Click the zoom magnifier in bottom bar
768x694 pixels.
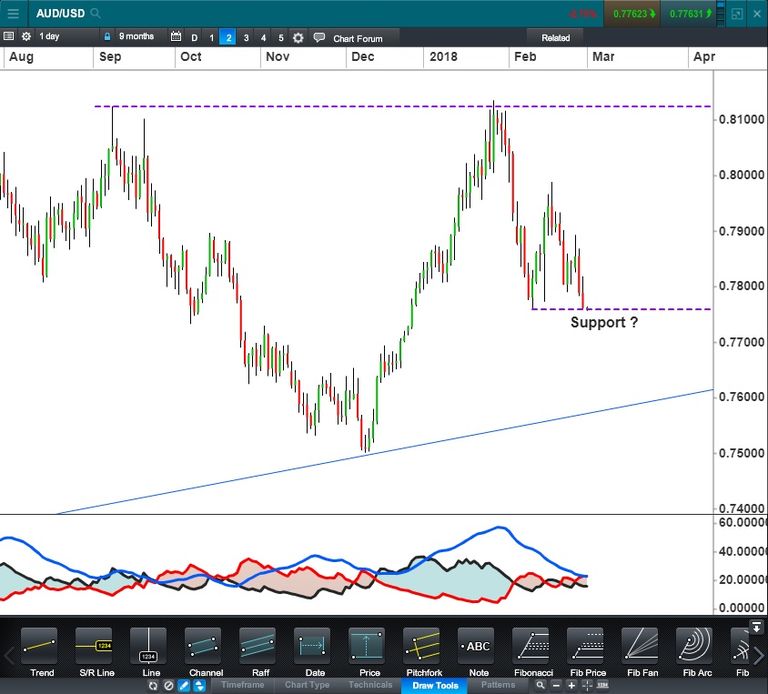pyautogui.click(x=540, y=685)
